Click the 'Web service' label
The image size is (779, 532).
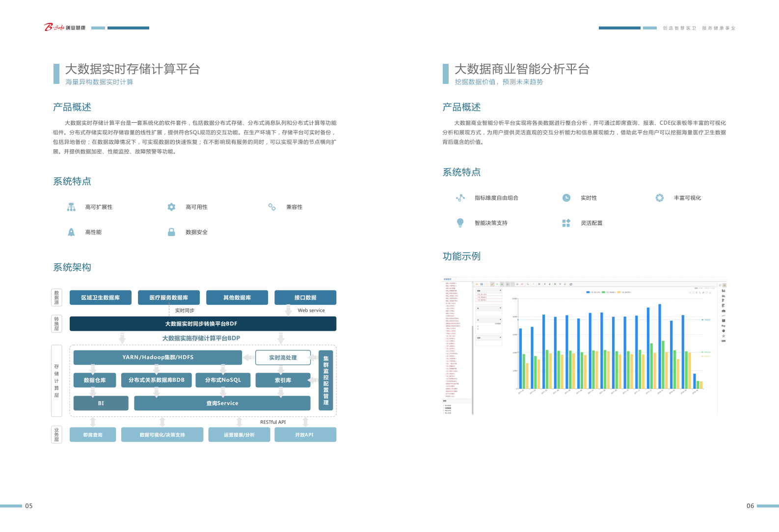tap(311, 311)
